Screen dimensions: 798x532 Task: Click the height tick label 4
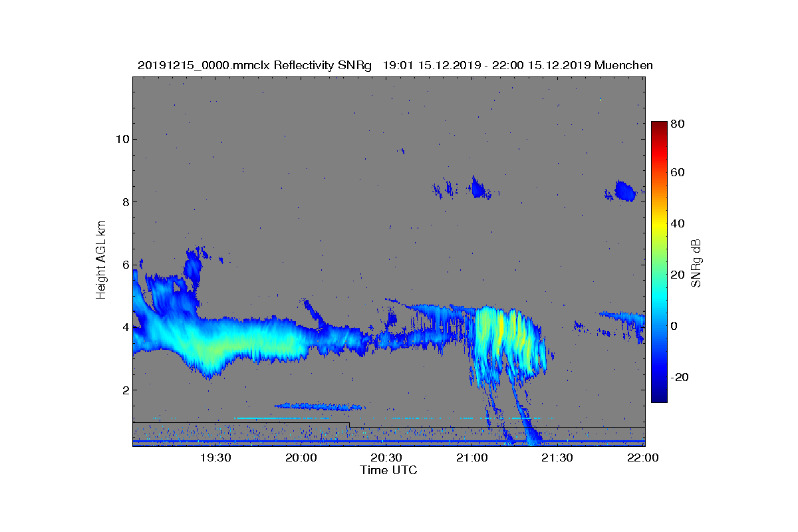(x=124, y=327)
